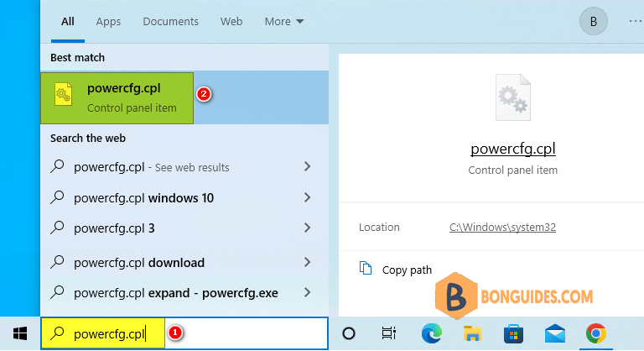Click the Cortana circle icon
This screenshot has height=351, width=644.
(349, 333)
